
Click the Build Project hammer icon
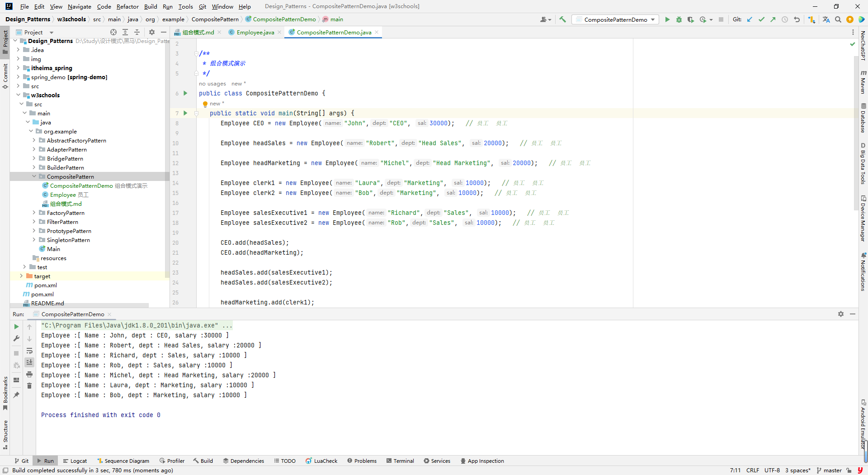click(562, 19)
